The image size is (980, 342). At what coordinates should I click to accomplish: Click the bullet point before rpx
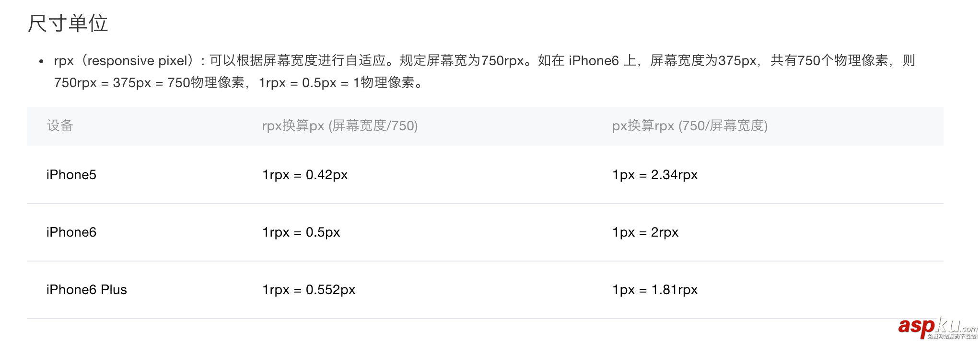(42, 61)
